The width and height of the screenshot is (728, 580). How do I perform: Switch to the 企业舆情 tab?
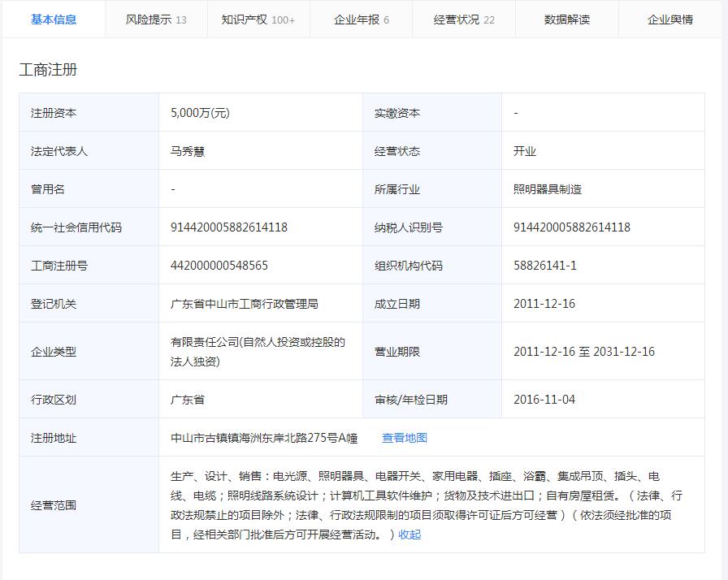click(x=670, y=19)
